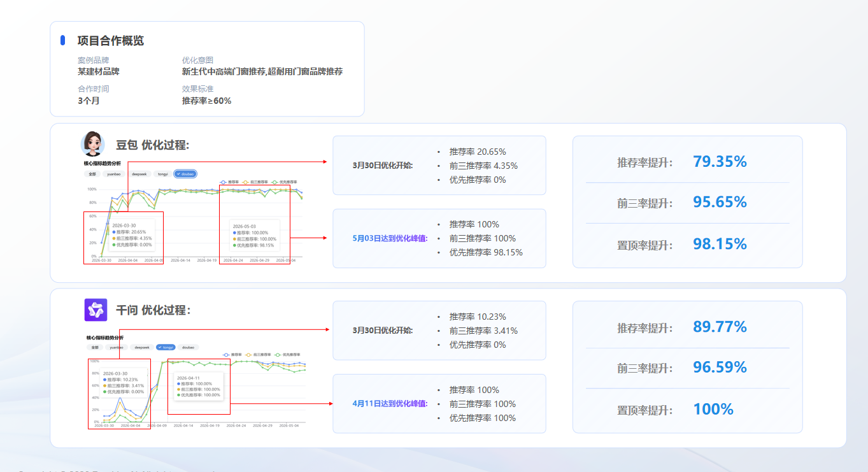Click the 推荐率 20.65% bullet
Image resolution: width=868 pixels, height=472 pixels.
[x=478, y=152]
